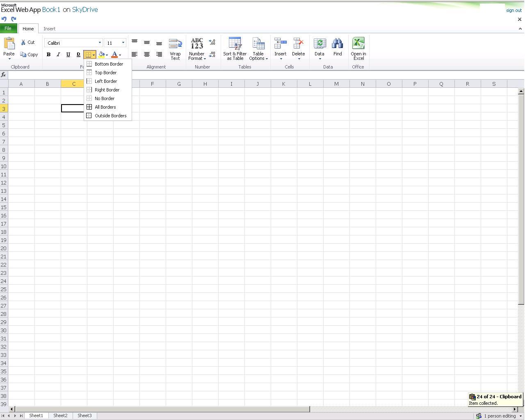Viewport: 525px width, 420px height.
Task: Choose Left Border from menu
Action: (108, 81)
